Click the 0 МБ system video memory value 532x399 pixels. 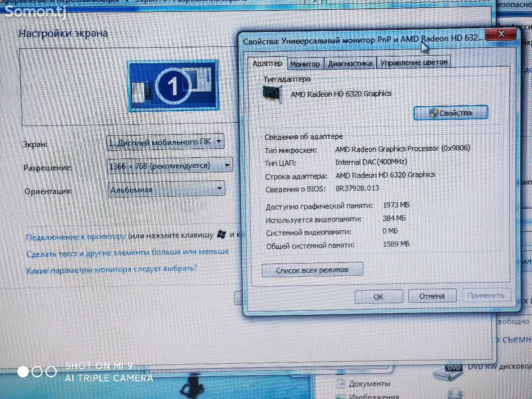[390, 231]
